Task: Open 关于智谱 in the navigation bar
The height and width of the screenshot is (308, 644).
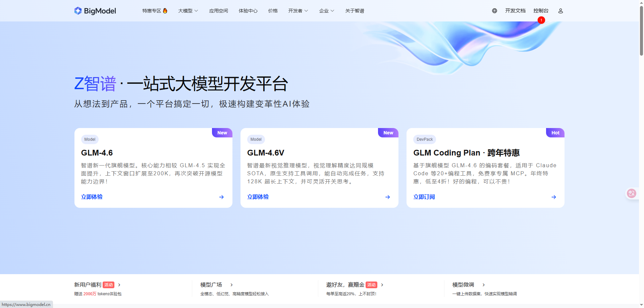Action: pos(355,11)
